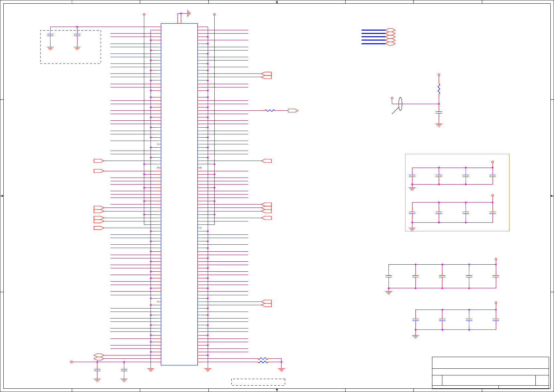The width and height of the screenshot is (554, 392).
Task: Click the power terminal of the lowest capacitor bank
Action: [x=496, y=303]
